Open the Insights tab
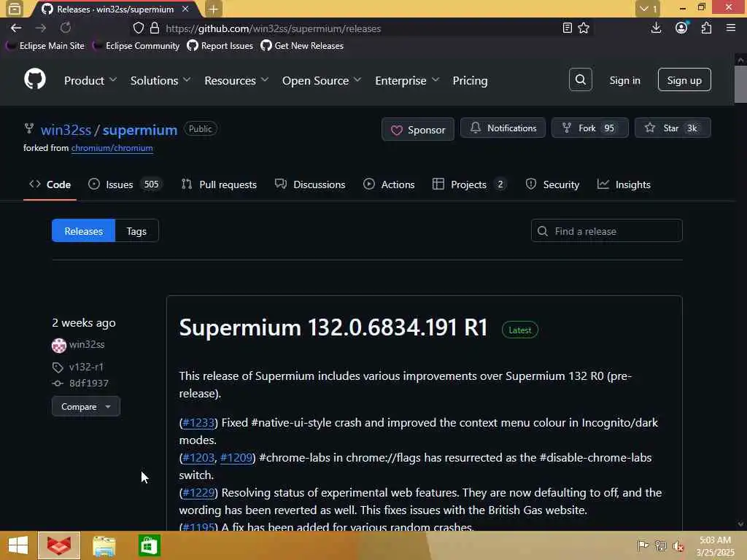The image size is (747, 560). coord(624,184)
